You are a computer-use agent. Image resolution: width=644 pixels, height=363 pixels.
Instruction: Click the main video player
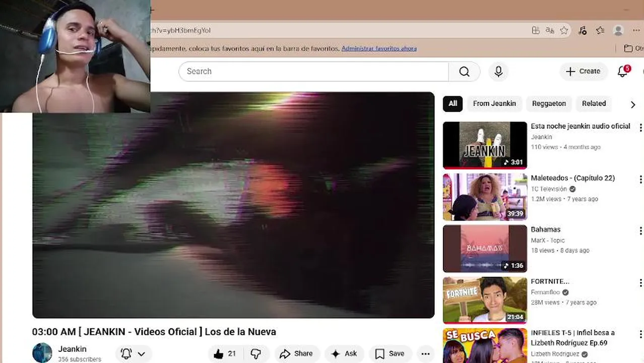[233, 205]
